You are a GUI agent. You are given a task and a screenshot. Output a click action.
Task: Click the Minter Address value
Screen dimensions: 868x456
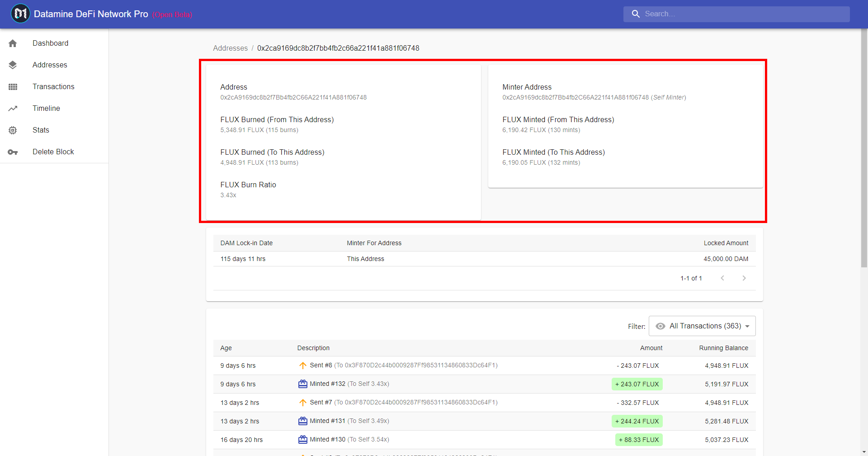pyautogui.click(x=594, y=98)
